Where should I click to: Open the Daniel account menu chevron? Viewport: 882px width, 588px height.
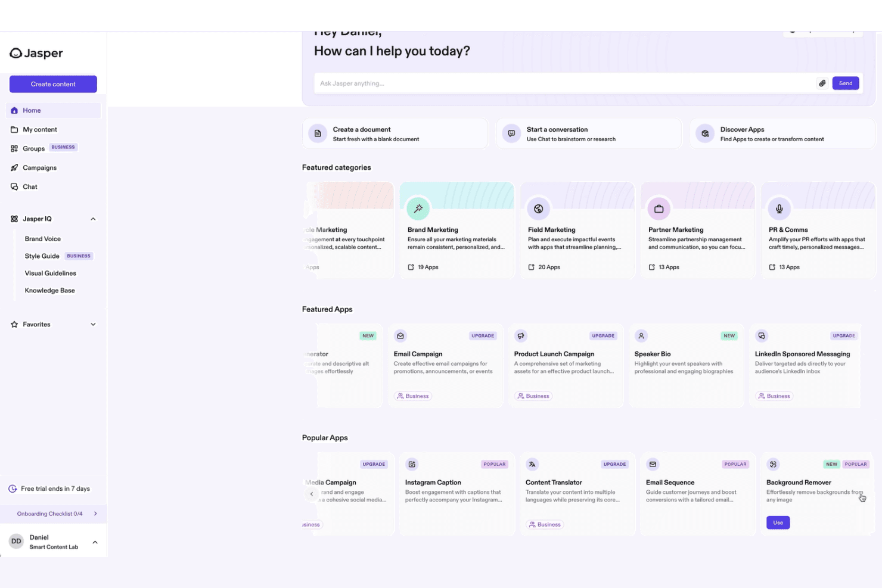click(x=95, y=542)
